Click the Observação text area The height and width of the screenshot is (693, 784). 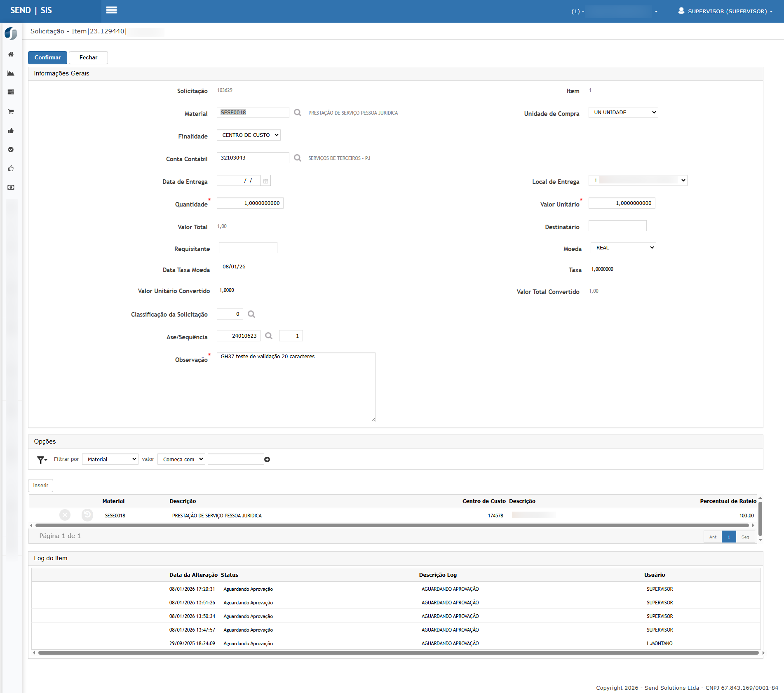click(296, 387)
